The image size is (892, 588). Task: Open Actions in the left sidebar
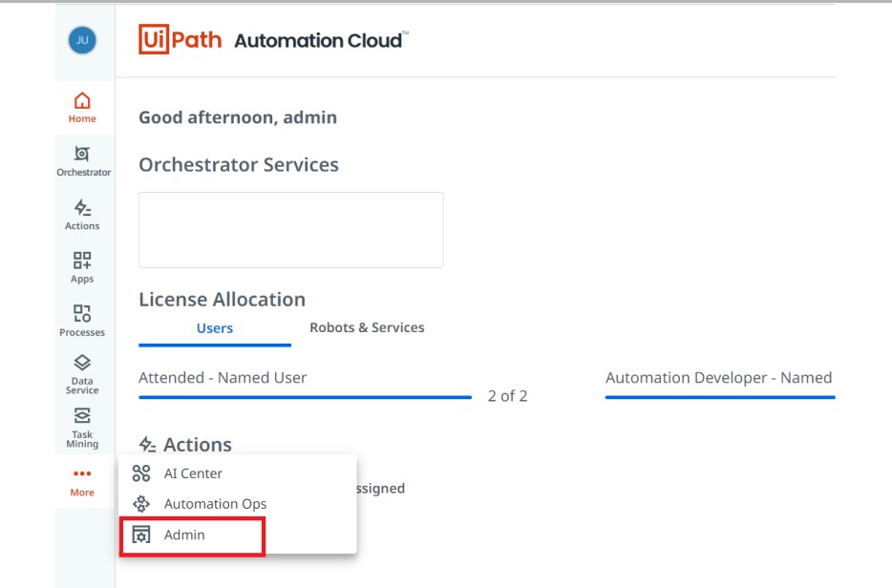point(82,215)
